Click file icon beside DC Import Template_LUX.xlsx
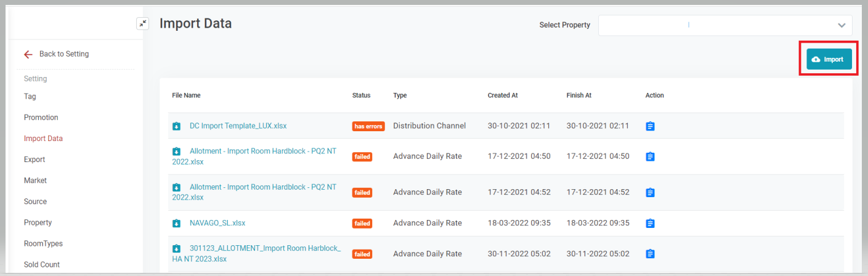The height and width of the screenshot is (276, 868). [x=176, y=126]
